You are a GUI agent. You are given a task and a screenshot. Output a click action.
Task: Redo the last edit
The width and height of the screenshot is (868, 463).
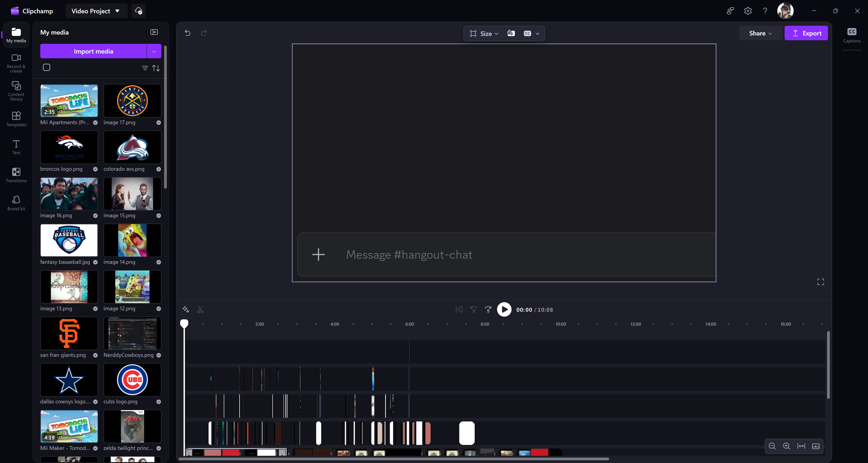point(204,33)
